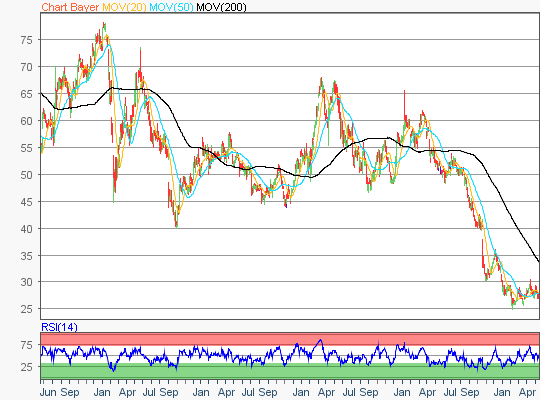
Task: Click the 70 price axis label
Action: [x=27, y=67]
